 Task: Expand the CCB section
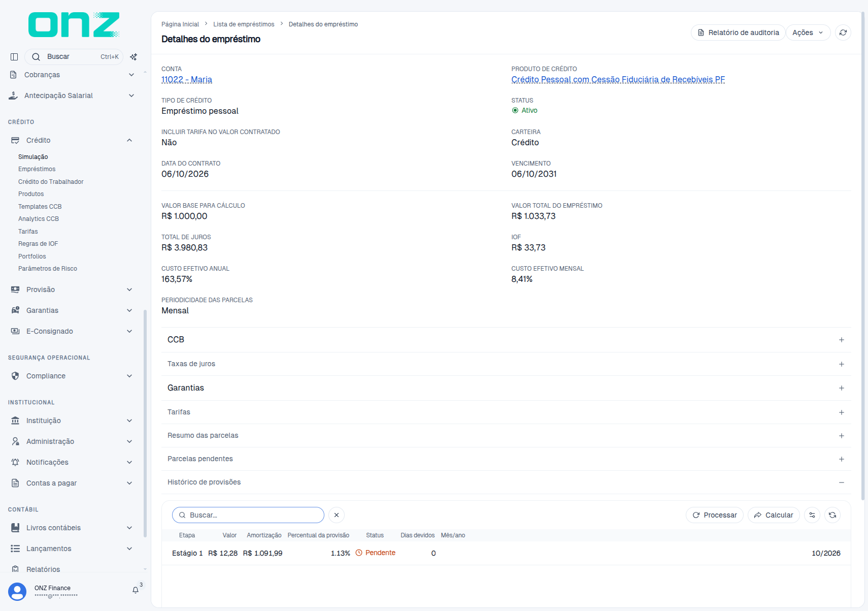pos(506,340)
